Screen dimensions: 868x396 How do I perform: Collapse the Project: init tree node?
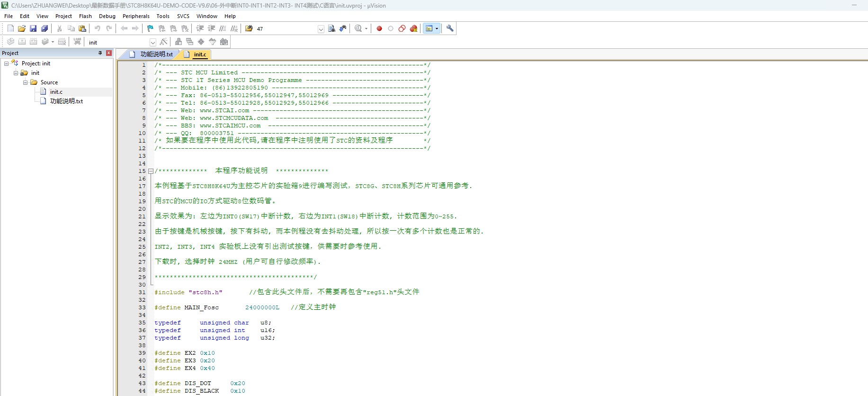(x=6, y=63)
